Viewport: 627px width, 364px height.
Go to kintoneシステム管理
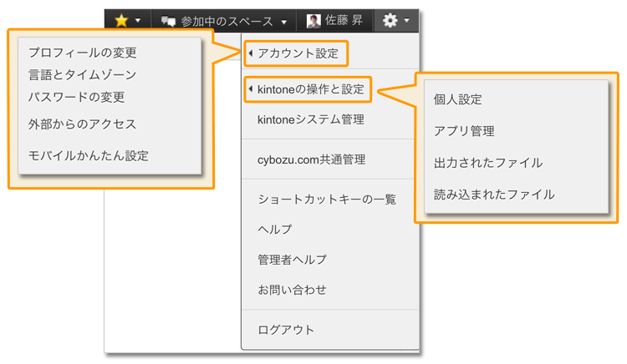pos(311,119)
